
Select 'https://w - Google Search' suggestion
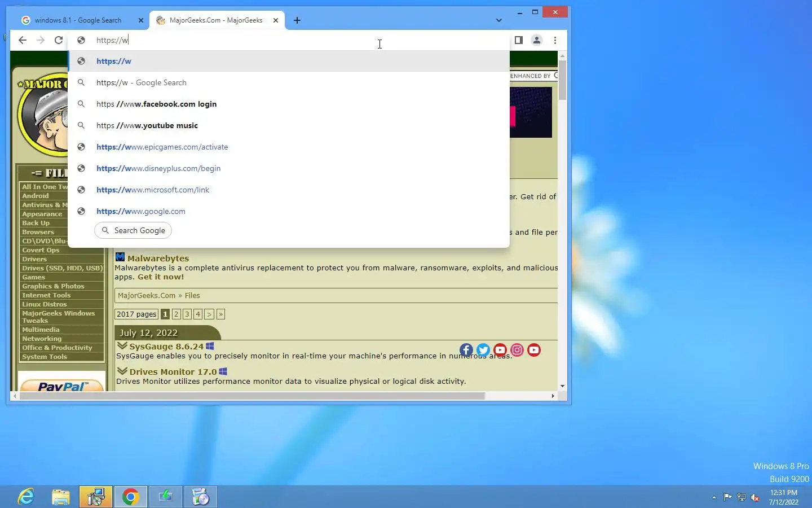[289, 82]
